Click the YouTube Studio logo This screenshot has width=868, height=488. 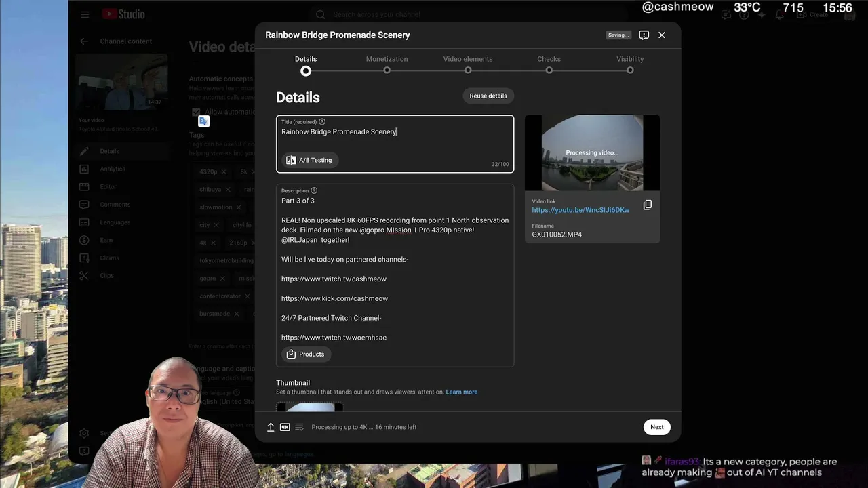123,14
